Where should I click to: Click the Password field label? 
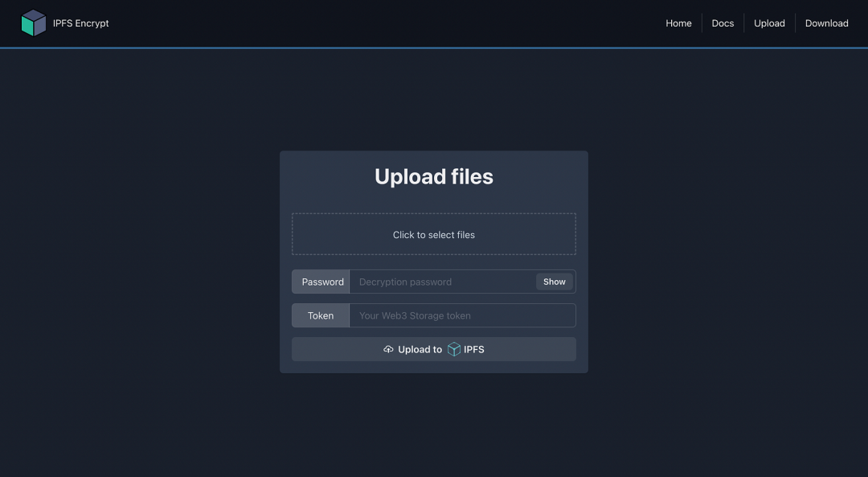322,282
